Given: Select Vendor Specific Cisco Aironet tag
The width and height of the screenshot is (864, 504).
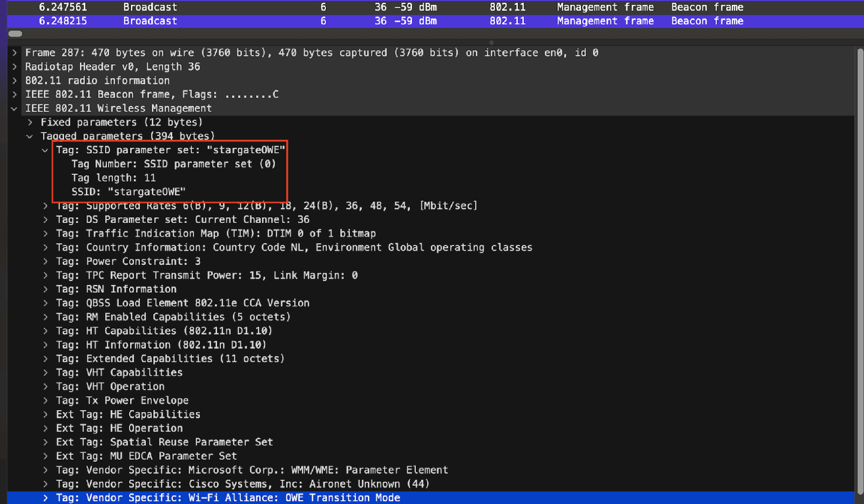Looking at the screenshot, I should pyautogui.click(x=242, y=485).
